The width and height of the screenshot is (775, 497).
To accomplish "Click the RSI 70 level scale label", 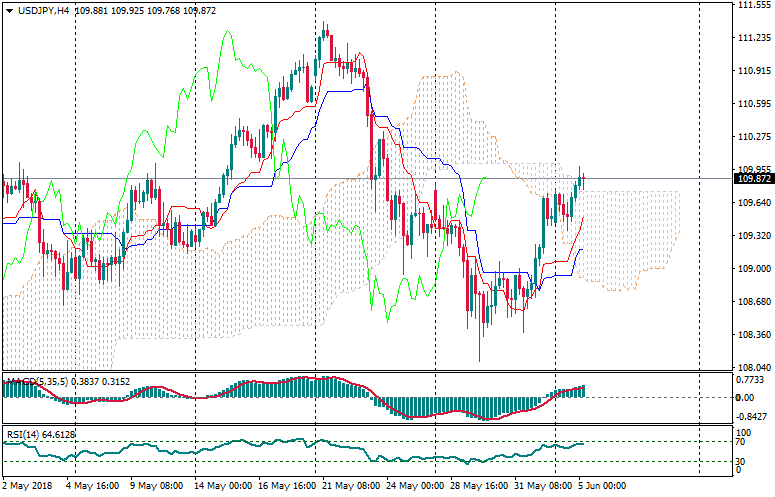I will 740,441.
